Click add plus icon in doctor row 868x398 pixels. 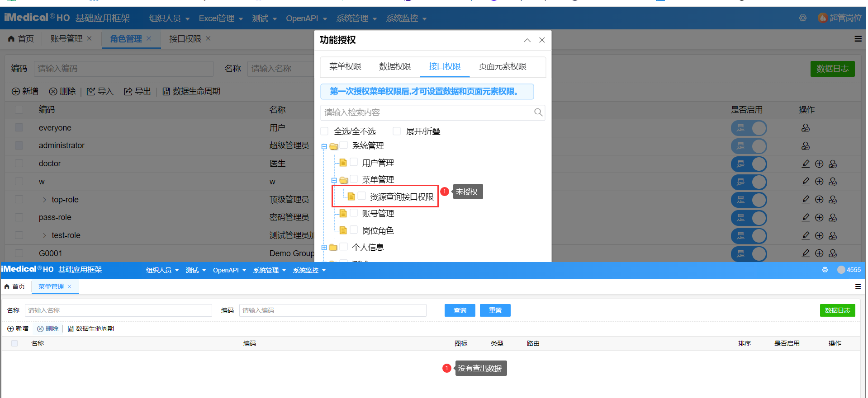tap(819, 164)
